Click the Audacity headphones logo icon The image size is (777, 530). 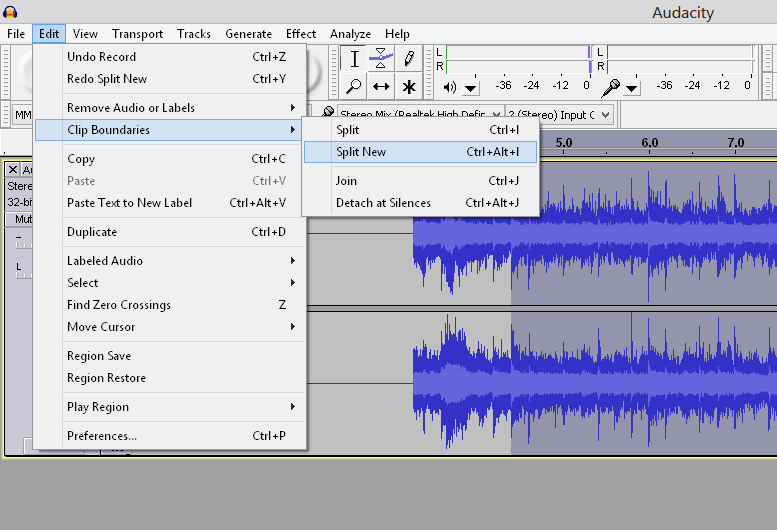point(10,12)
